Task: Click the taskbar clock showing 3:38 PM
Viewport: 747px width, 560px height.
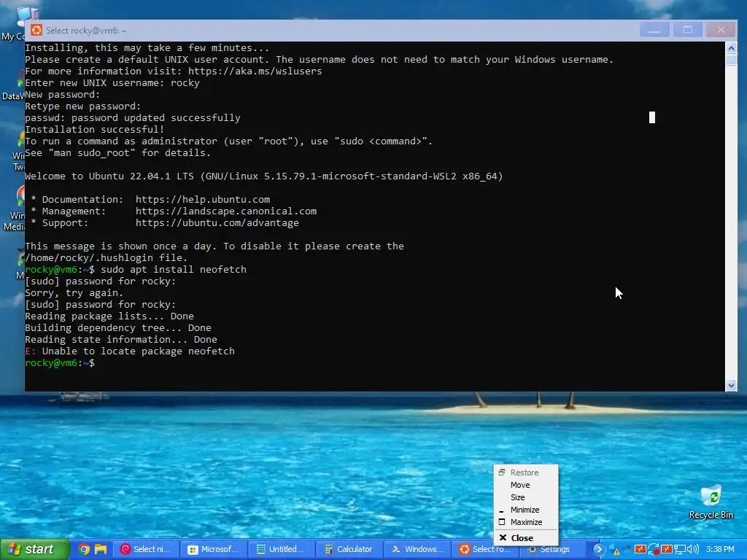Action: tap(720, 550)
